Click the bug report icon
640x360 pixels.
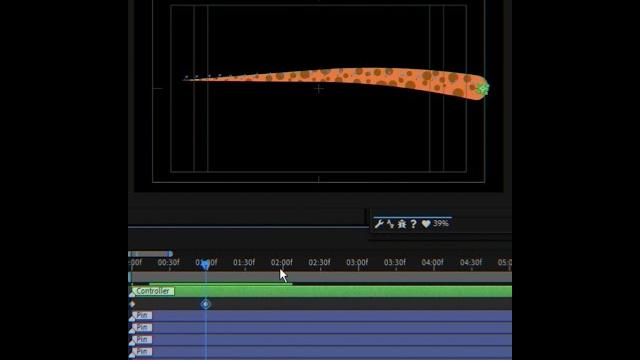click(402, 224)
